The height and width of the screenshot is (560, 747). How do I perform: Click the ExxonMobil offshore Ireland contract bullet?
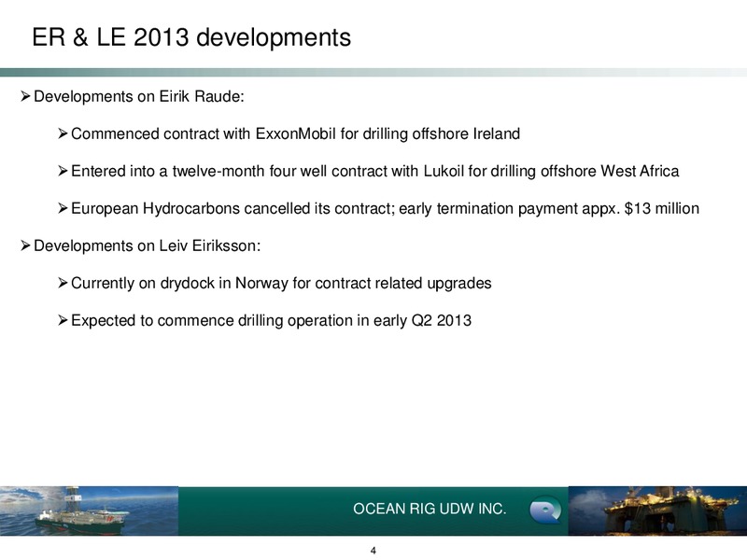tap(295, 133)
